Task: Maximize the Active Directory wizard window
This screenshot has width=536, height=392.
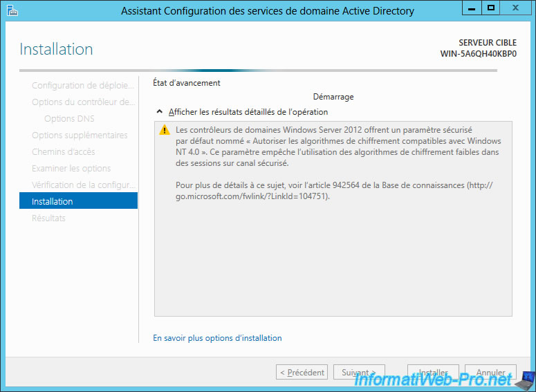Action: tap(490, 8)
